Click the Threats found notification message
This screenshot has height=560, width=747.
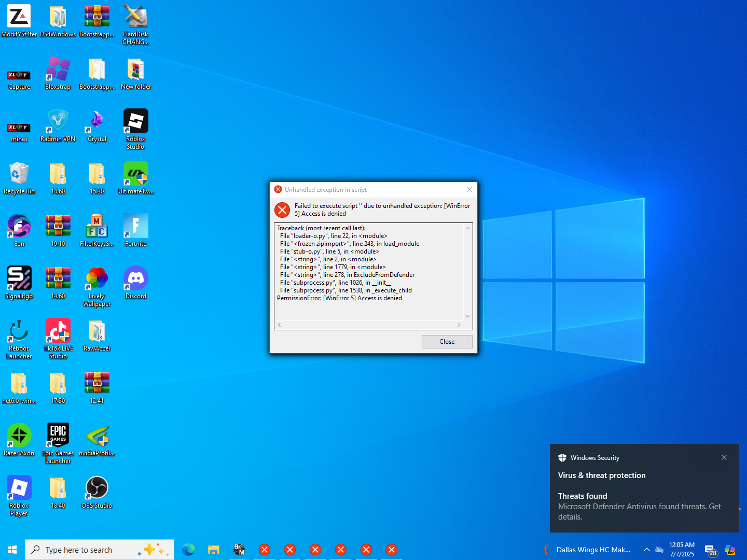(x=639, y=506)
